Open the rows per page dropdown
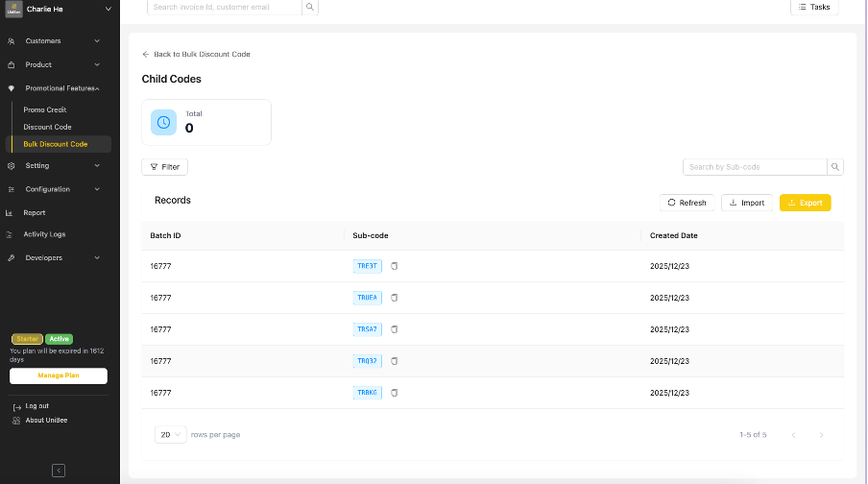 tap(171, 435)
